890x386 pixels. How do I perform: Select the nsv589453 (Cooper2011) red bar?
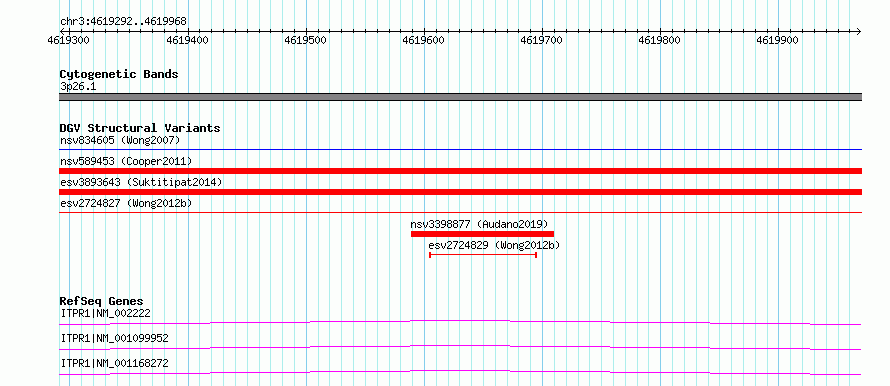[x=460, y=171]
